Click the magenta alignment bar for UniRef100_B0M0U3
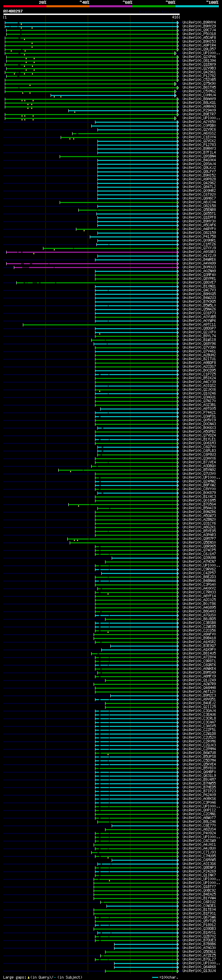Image resolution: width=222 pixels, height=980 pixels. [x=96, y=267]
